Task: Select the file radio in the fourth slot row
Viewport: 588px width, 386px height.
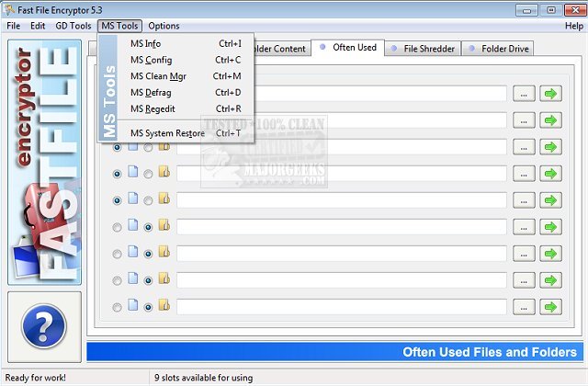Action: [117, 174]
